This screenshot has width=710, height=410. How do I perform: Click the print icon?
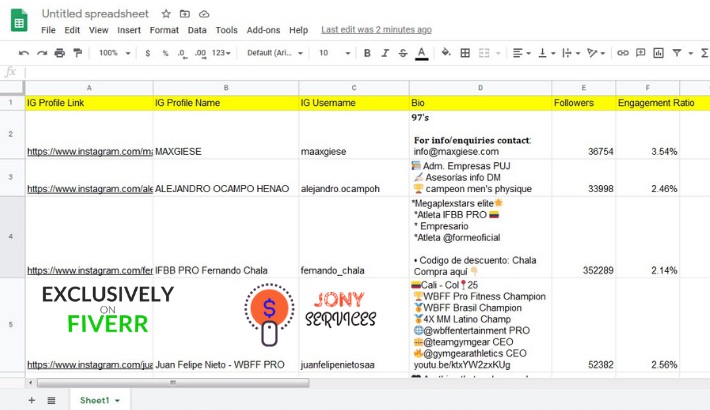tap(59, 53)
